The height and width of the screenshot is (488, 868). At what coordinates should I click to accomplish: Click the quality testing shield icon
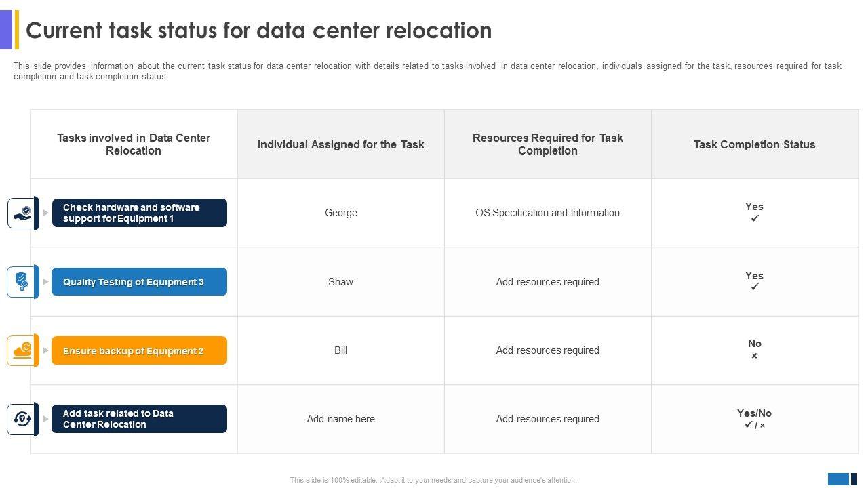coord(22,281)
